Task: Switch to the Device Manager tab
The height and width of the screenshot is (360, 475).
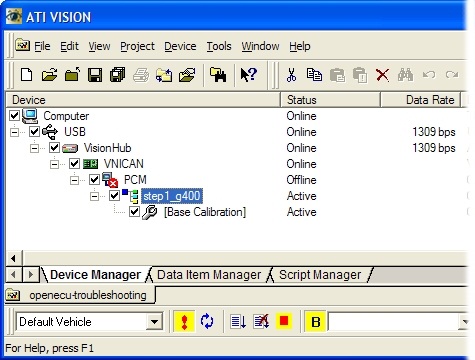Action: [95, 275]
